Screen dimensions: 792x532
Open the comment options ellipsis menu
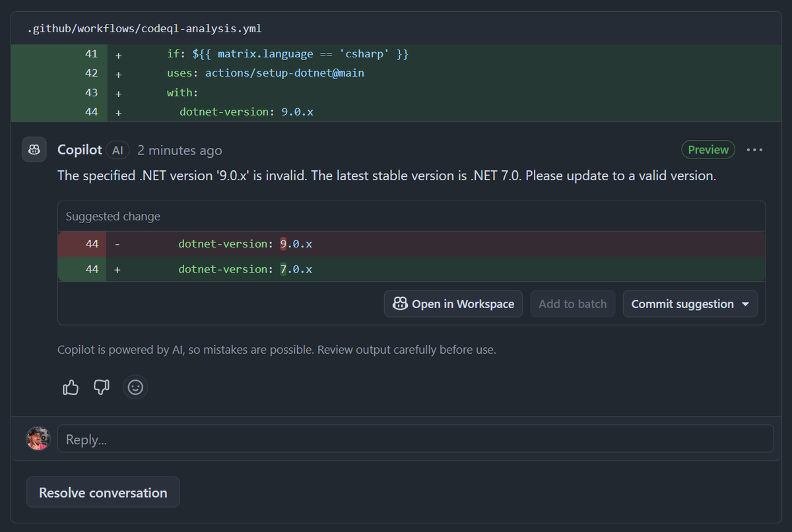[x=754, y=150]
